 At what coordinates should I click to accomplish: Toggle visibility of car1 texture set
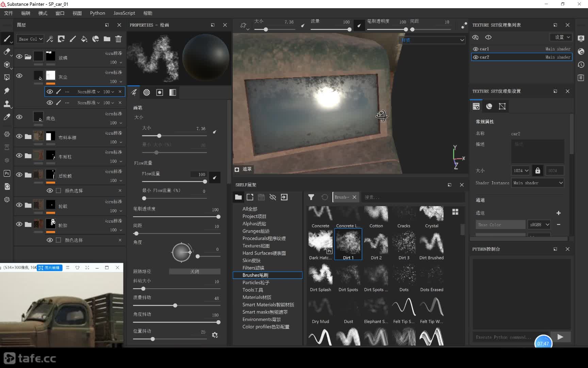[x=476, y=49]
